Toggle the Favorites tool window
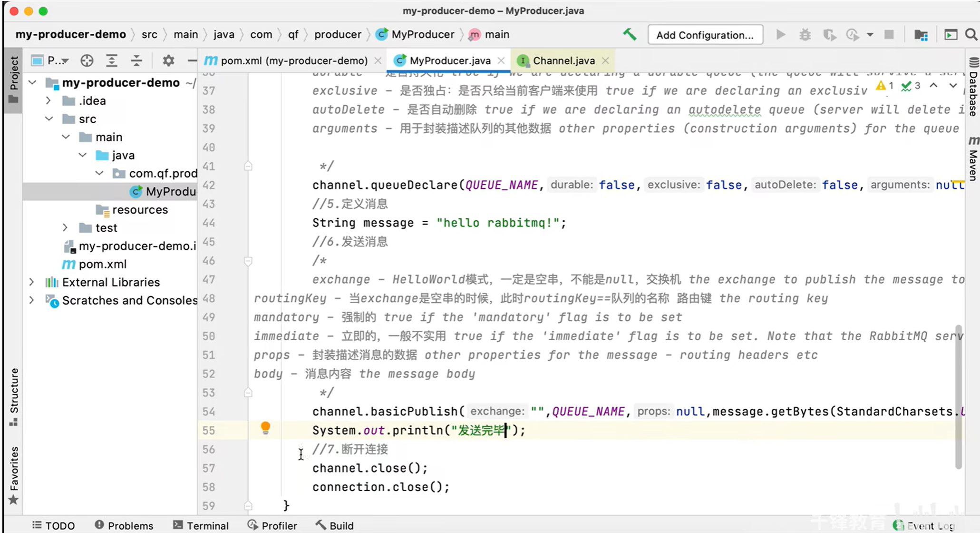This screenshot has height=533, width=980. coord(14,474)
